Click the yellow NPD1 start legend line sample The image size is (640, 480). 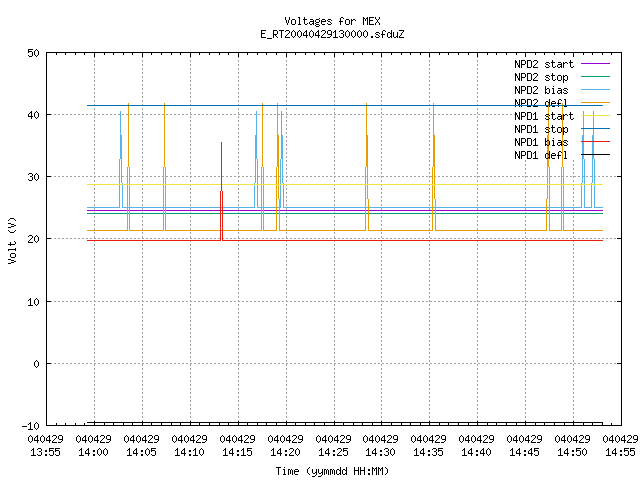click(595, 116)
